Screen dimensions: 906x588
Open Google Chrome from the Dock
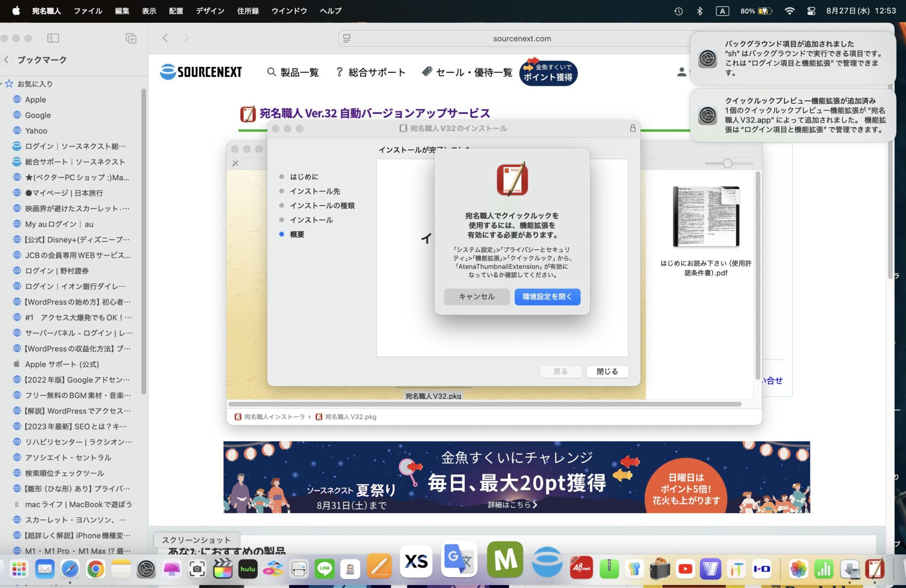95,569
